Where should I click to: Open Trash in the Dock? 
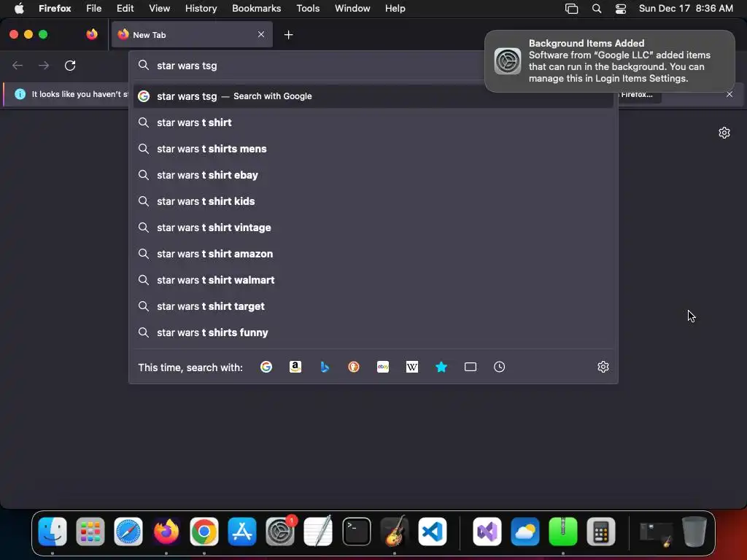[x=694, y=532]
